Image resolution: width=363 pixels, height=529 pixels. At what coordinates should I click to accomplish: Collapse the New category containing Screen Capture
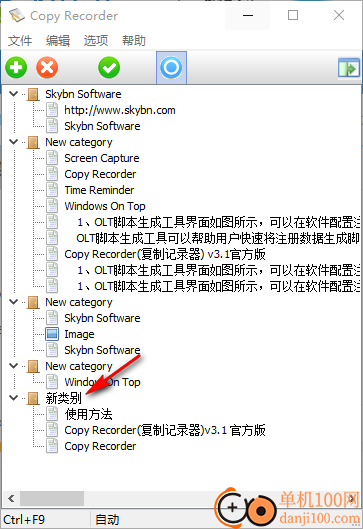point(13,142)
